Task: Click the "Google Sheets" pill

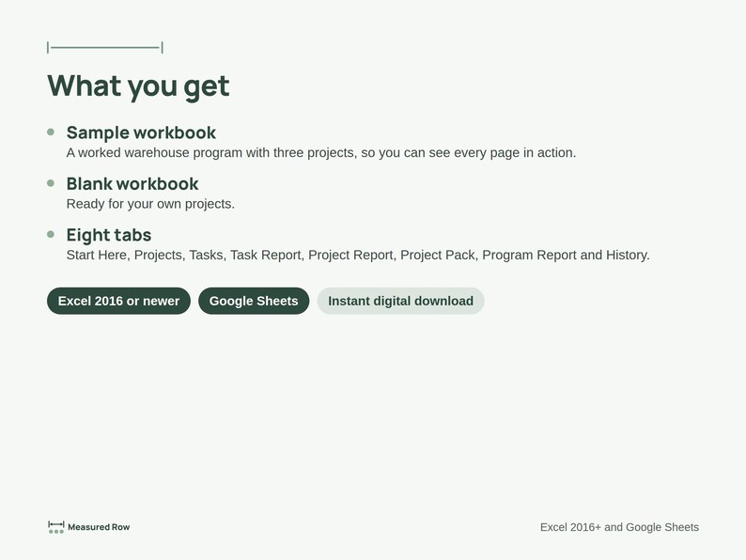Action: [254, 301]
